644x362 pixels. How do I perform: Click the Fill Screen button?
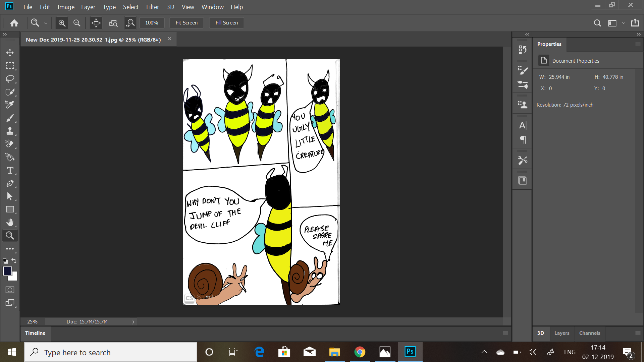(x=226, y=23)
